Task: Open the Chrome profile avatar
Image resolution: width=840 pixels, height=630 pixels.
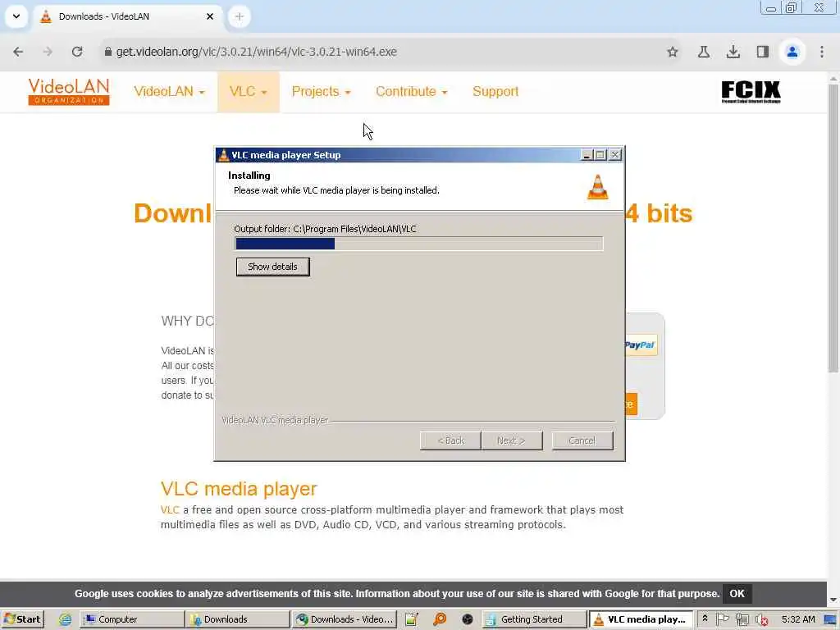Action: tap(792, 52)
